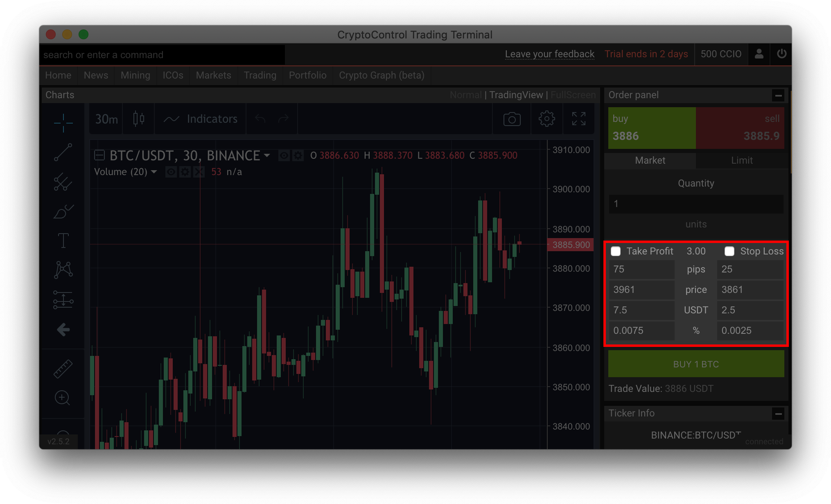This screenshot has width=831, height=504.
Task: Open the Portfolio menu item
Action: (x=307, y=75)
